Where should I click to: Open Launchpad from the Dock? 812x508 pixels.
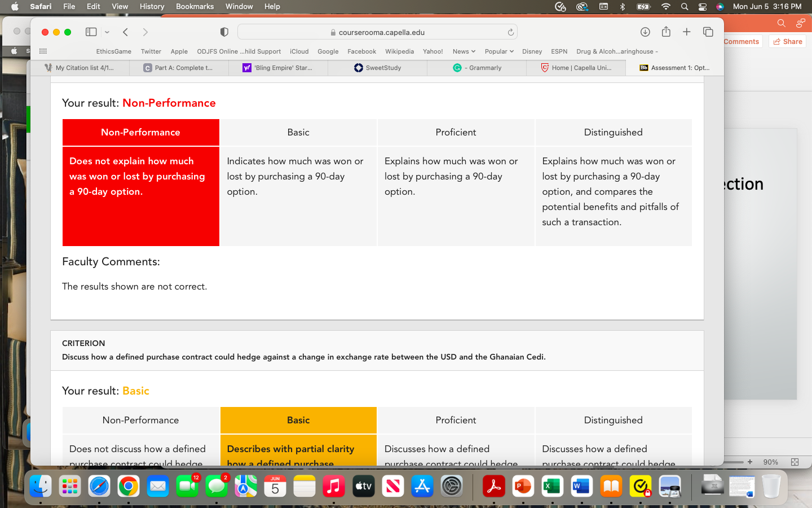tap(70, 486)
